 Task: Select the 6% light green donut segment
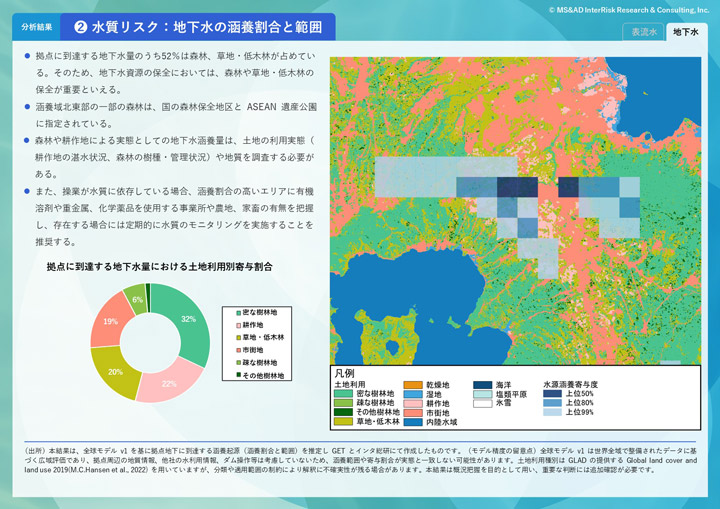[x=137, y=300]
